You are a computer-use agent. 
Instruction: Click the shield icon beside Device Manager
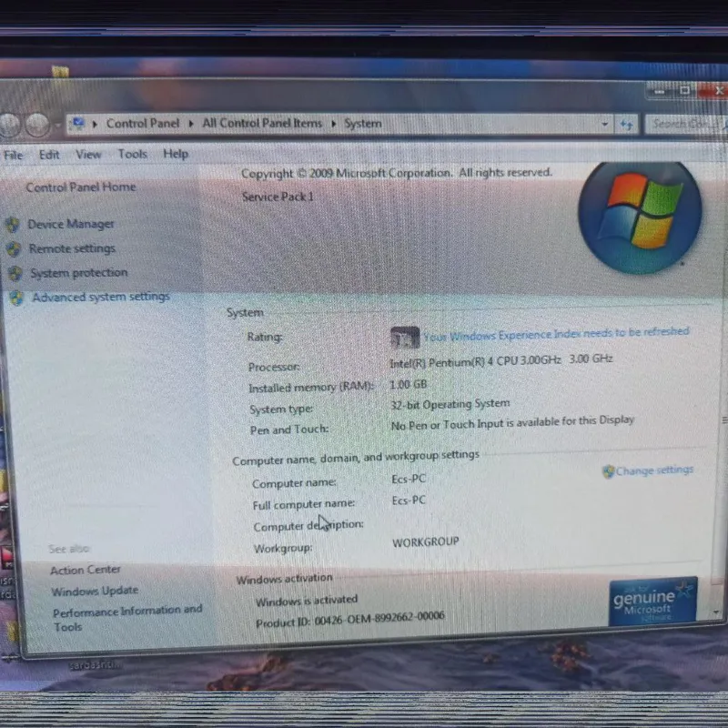(13, 224)
